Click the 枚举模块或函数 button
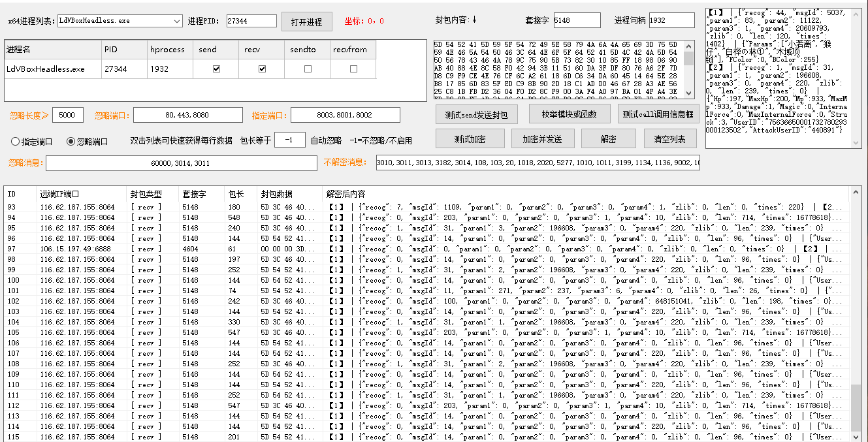 [569, 114]
